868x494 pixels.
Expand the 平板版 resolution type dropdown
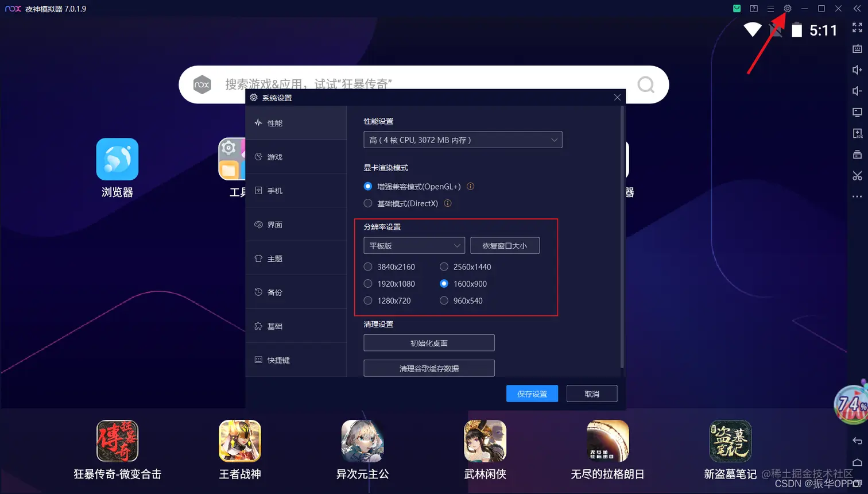pyautogui.click(x=414, y=245)
